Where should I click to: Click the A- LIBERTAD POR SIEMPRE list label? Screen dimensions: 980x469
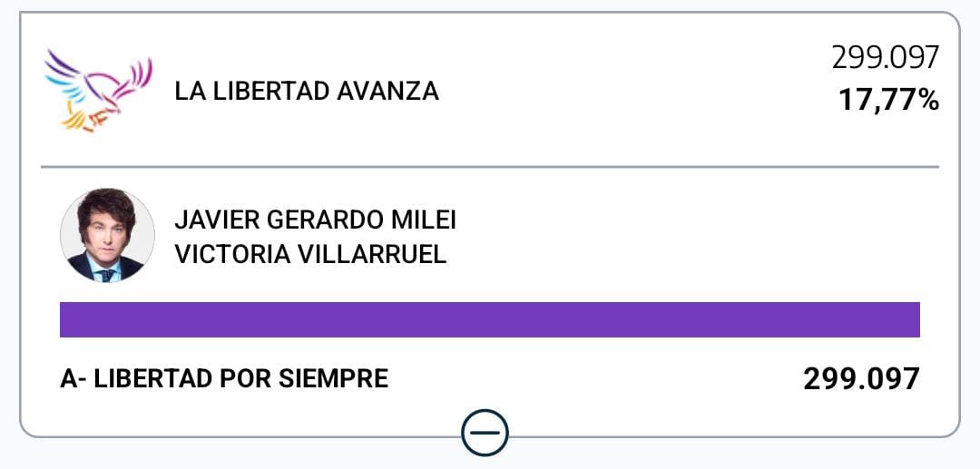tap(224, 378)
